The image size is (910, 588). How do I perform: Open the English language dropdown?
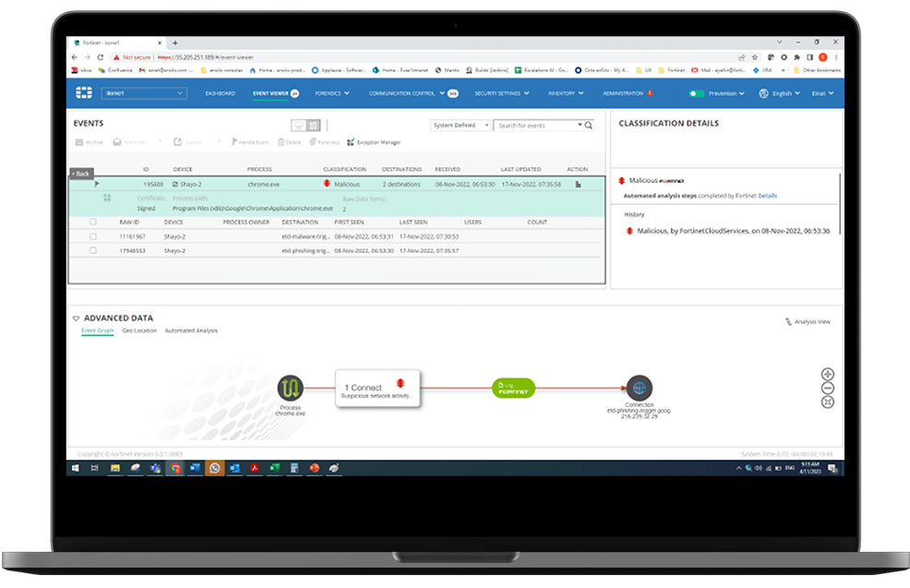[x=780, y=93]
